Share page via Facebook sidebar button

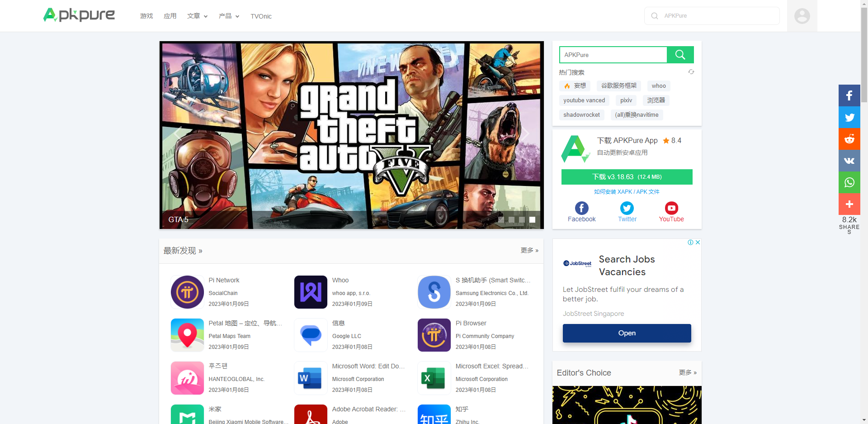pos(849,95)
